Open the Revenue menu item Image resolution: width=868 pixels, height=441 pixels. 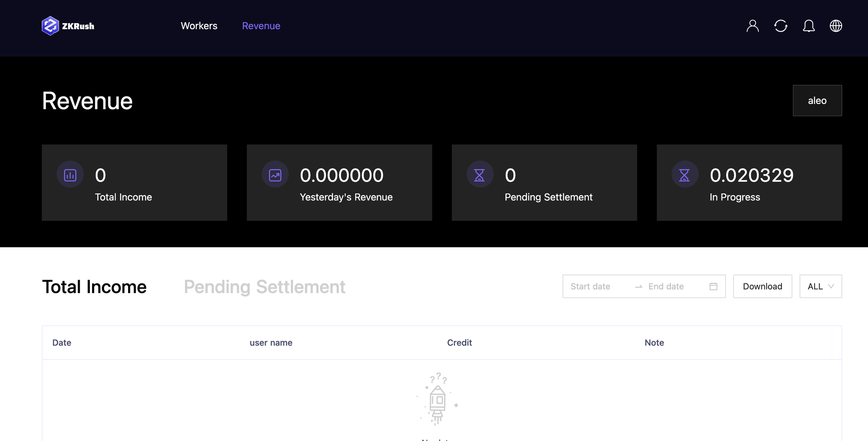pos(261,26)
